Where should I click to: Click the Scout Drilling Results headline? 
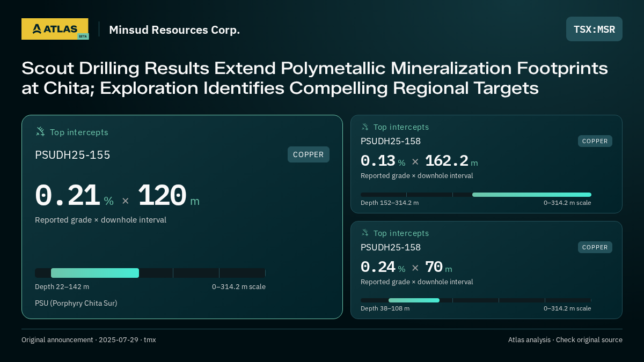click(x=314, y=78)
